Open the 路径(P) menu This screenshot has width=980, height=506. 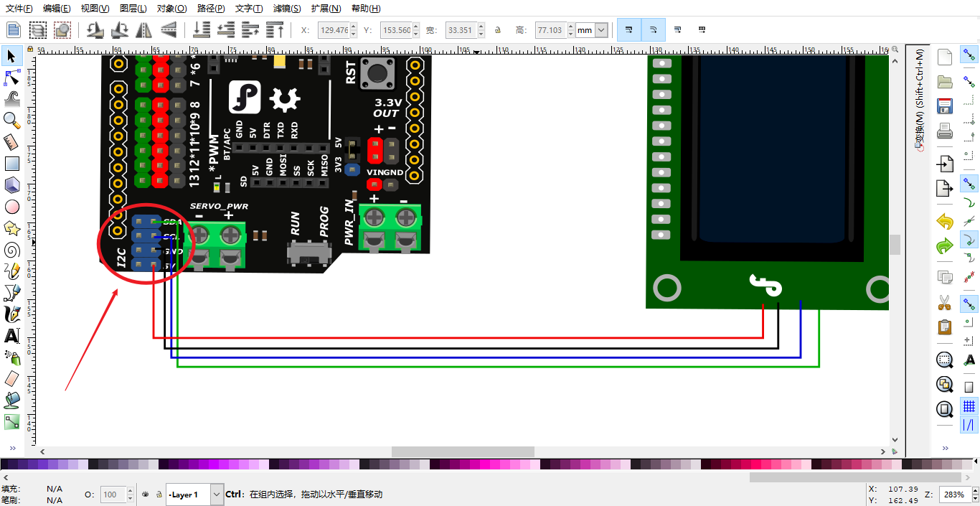tap(210, 9)
